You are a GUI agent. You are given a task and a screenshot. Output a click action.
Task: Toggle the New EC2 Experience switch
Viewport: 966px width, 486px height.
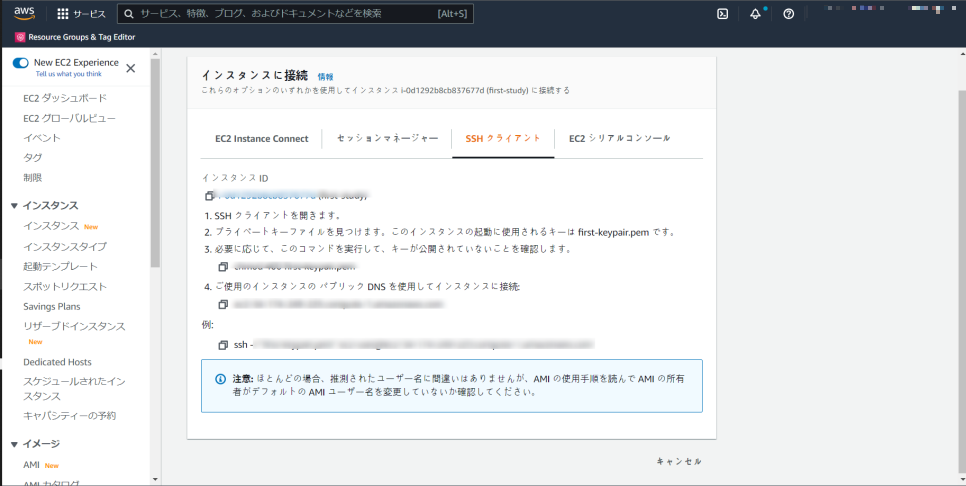point(20,63)
